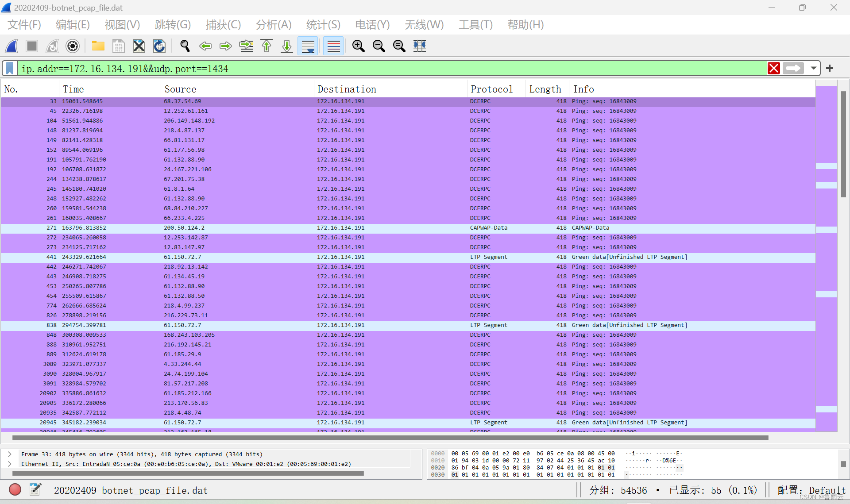Sort by Time column header
This screenshot has width=850, height=504.
pos(110,89)
